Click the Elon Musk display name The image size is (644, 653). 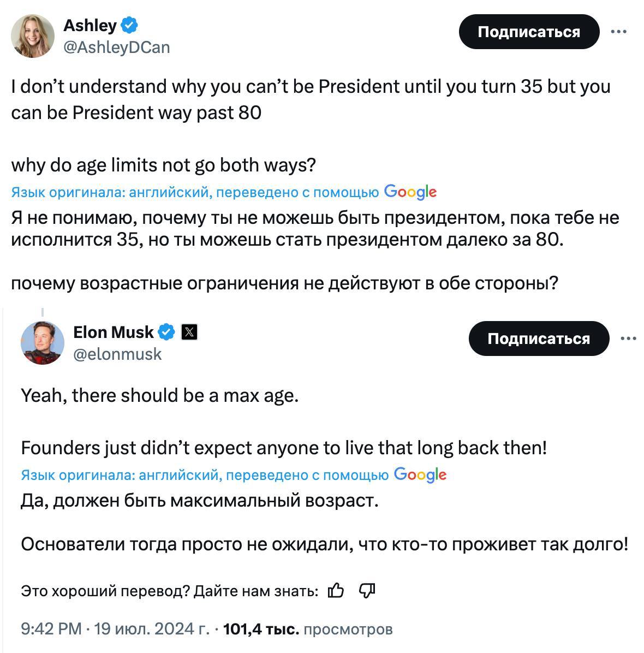[114, 331]
